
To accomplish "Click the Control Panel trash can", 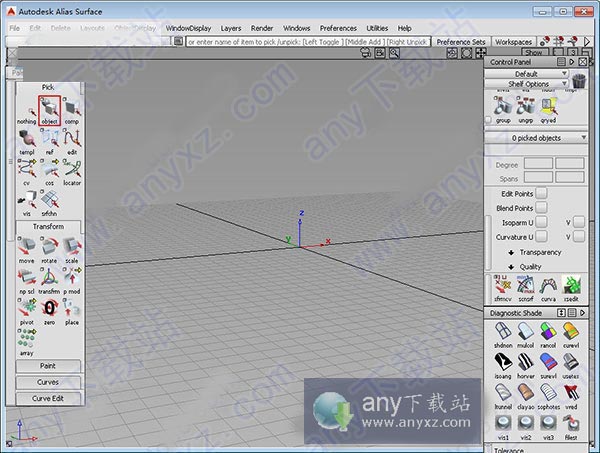I will pos(579,80).
